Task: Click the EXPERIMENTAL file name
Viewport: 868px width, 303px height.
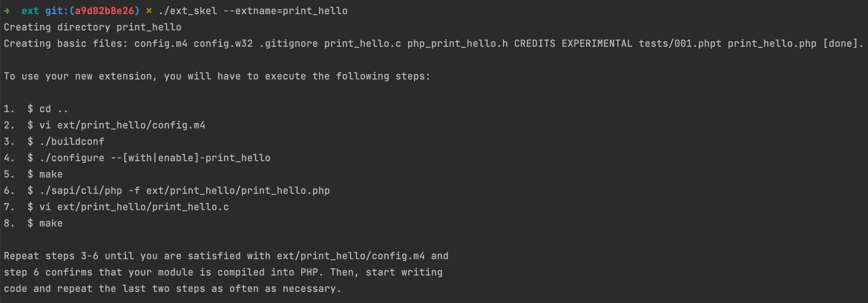Action: coord(597,43)
